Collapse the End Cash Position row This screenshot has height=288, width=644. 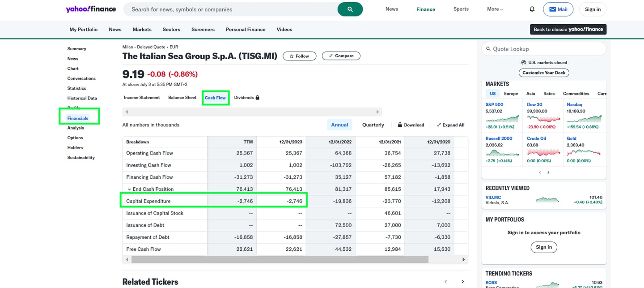click(130, 189)
